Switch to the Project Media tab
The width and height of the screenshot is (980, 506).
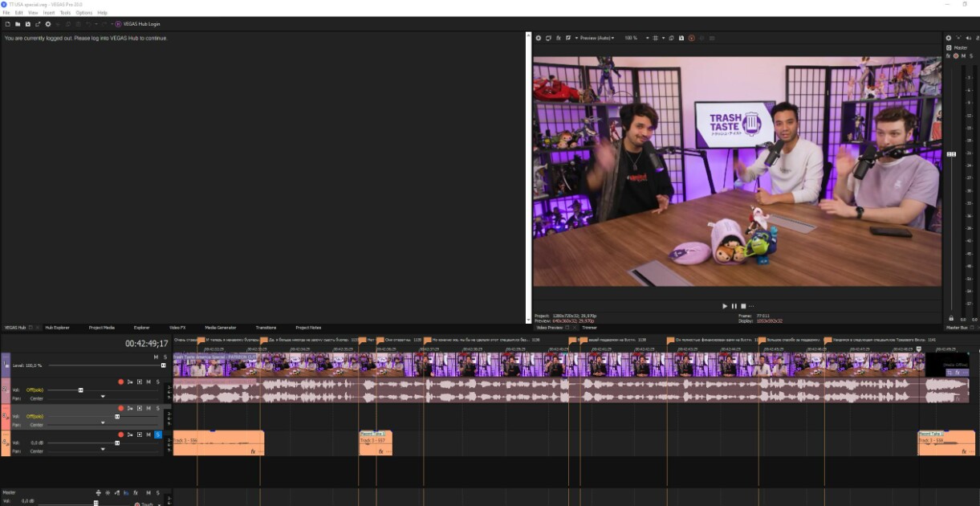101,328
